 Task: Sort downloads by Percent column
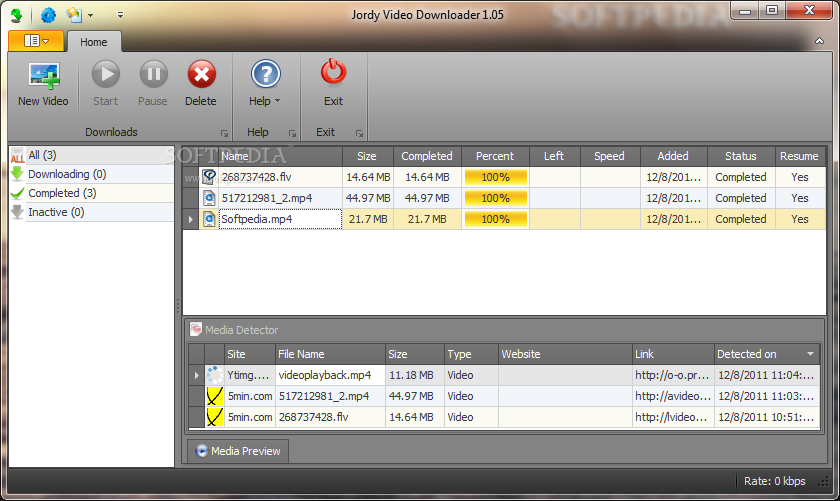495,156
